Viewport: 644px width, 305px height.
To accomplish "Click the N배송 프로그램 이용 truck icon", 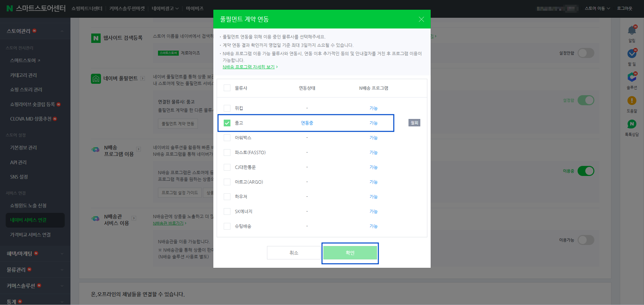I will click(96, 149).
